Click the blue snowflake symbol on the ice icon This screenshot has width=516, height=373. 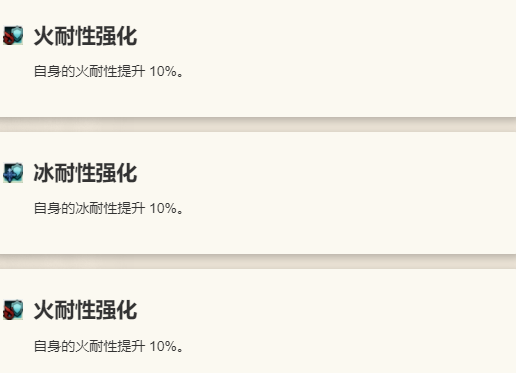click(9, 175)
